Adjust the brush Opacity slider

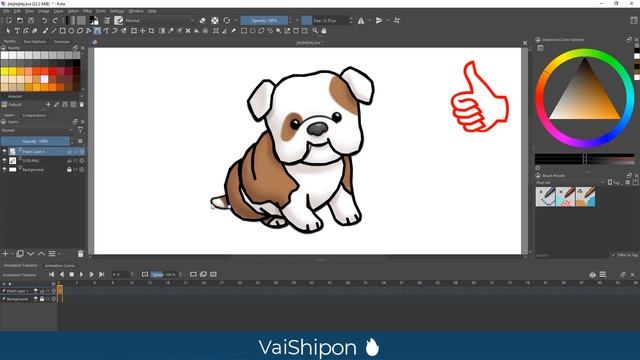(x=264, y=20)
